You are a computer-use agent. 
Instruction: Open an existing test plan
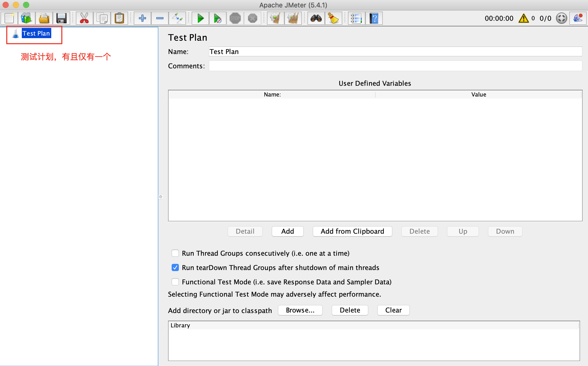(x=44, y=18)
